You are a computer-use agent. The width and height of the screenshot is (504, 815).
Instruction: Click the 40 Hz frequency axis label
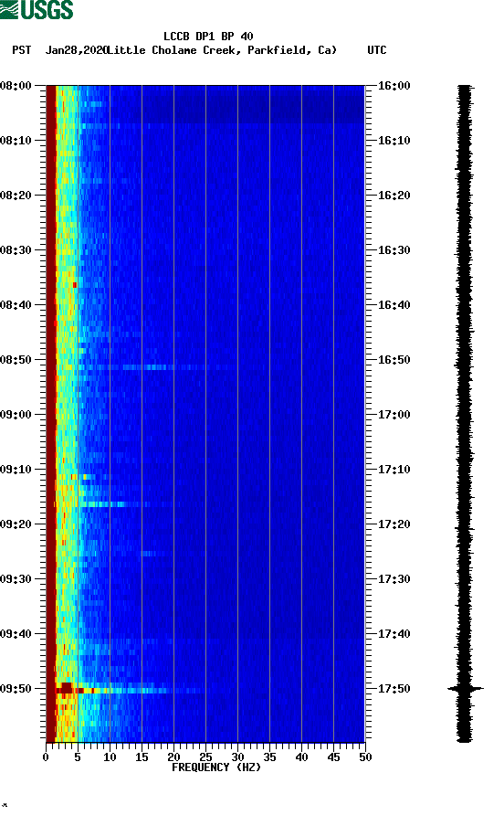point(301,757)
